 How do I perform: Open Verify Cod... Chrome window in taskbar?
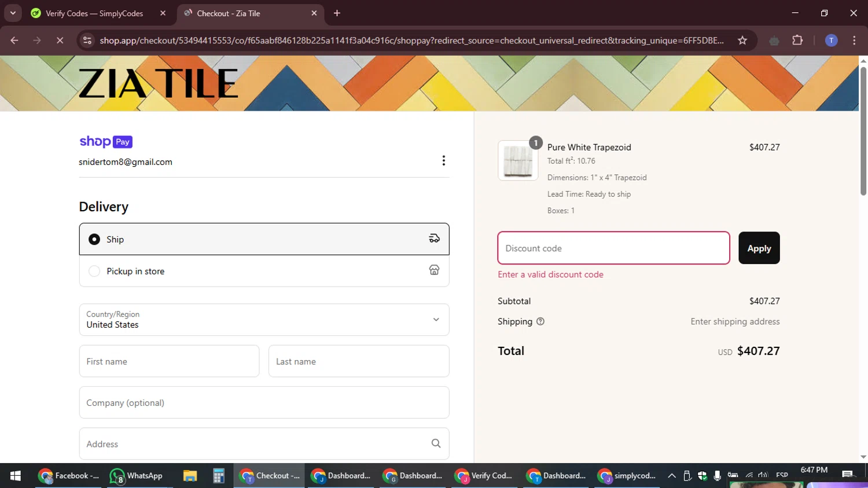484,476
